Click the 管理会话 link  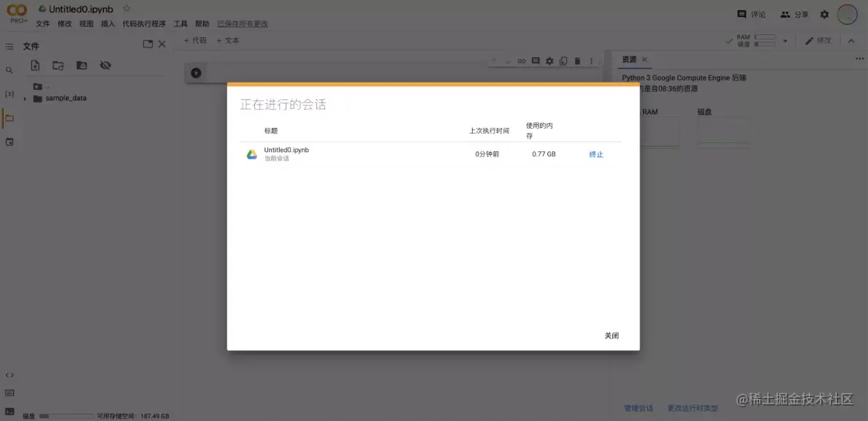[x=639, y=409]
